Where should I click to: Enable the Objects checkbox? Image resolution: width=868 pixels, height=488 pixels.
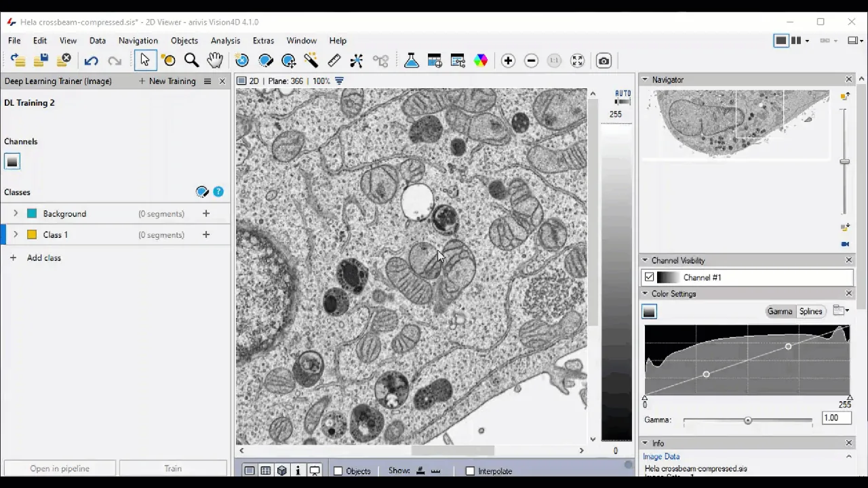tap(338, 471)
